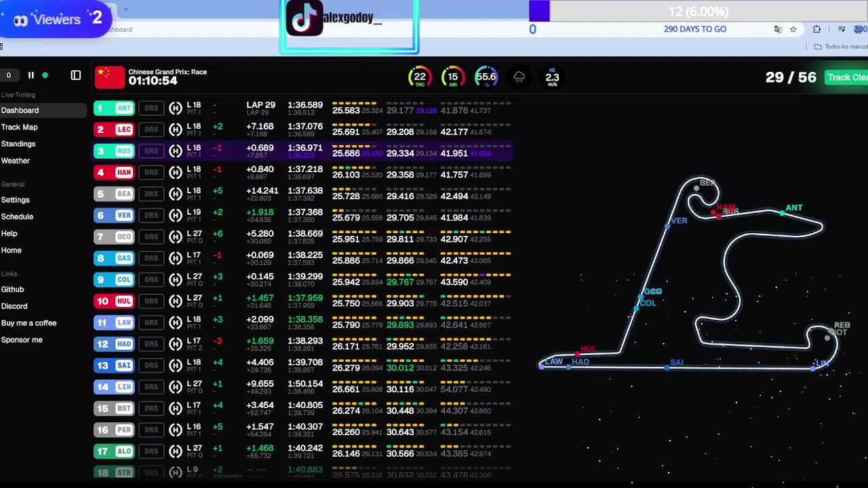Click the hard tyre icon in ANT's row
Image resolution: width=868 pixels, height=488 pixels.
point(176,108)
